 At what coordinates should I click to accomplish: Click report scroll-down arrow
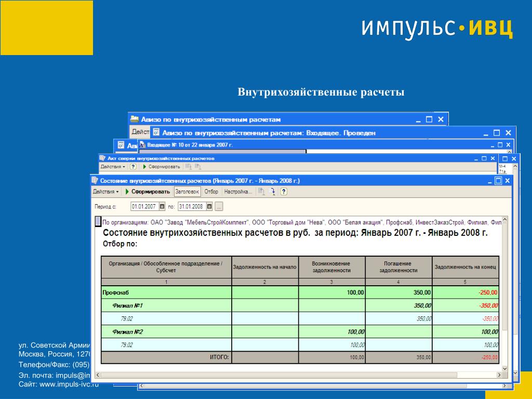[x=504, y=368]
